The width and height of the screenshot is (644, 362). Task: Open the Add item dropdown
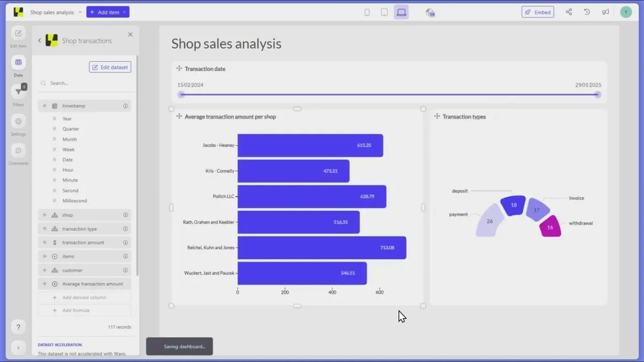[x=108, y=12]
